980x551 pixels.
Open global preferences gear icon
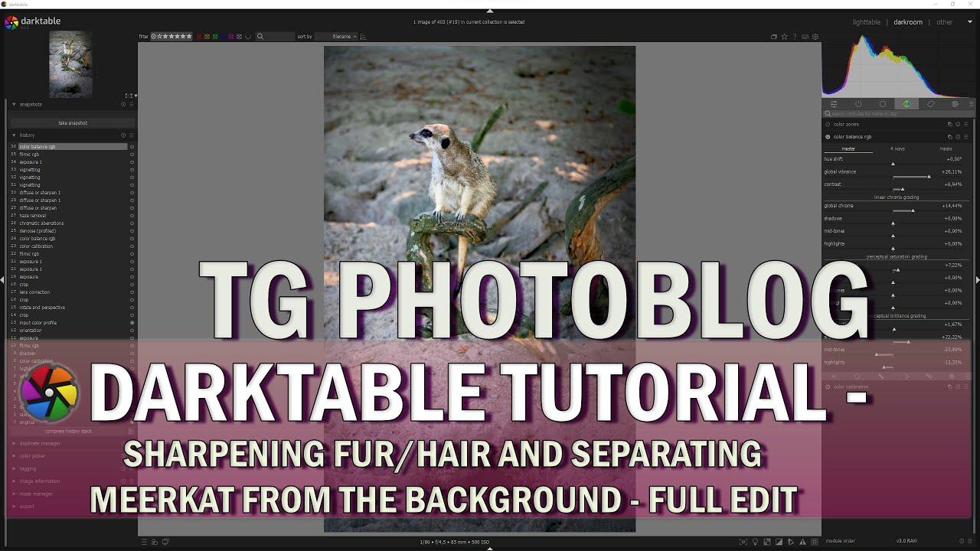point(815,37)
